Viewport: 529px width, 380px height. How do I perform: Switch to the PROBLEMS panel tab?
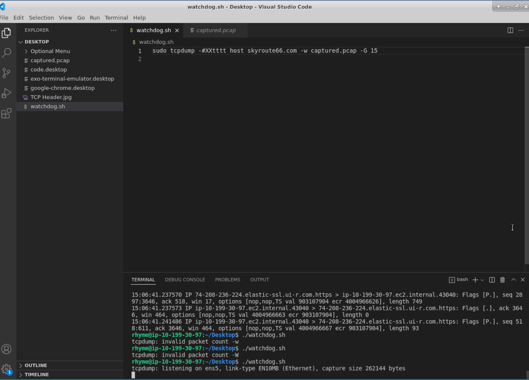pyautogui.click(x=227, y=280)
